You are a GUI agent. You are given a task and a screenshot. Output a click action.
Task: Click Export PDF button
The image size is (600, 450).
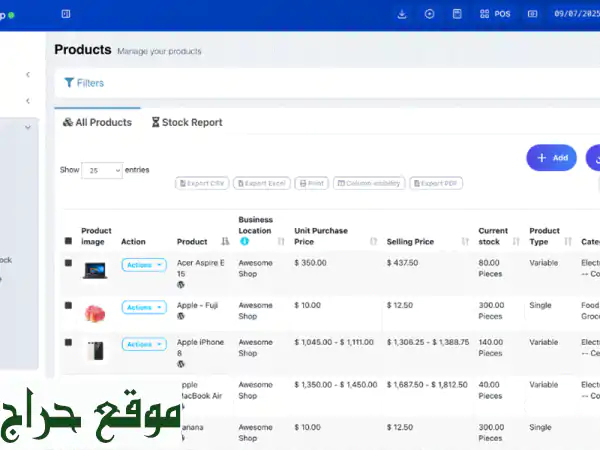click(436, 183)
